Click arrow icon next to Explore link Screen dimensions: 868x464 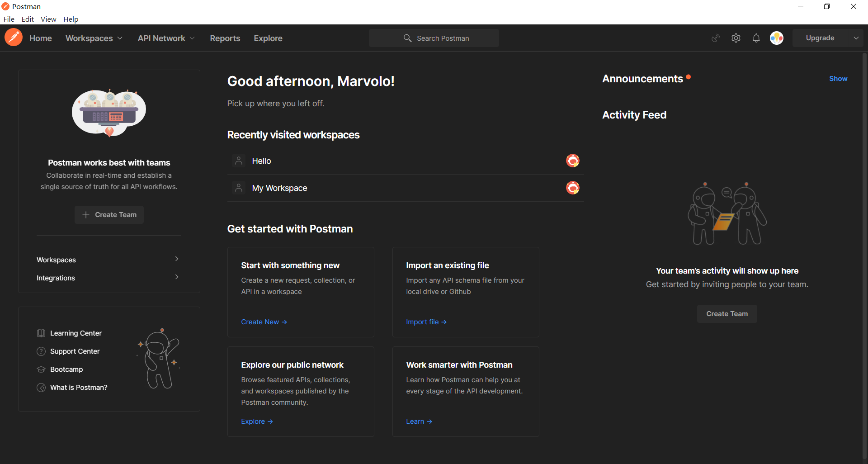coord(270,421)
